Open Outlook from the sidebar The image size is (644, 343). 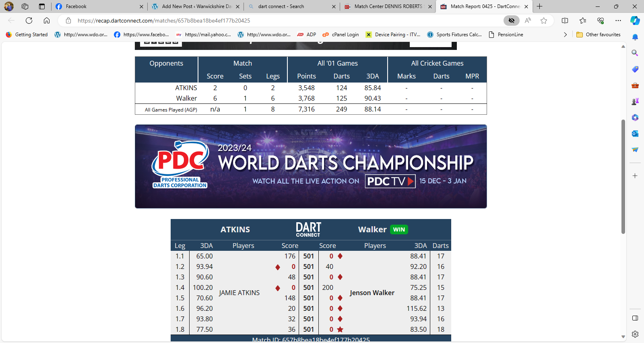tap(635, 134)
